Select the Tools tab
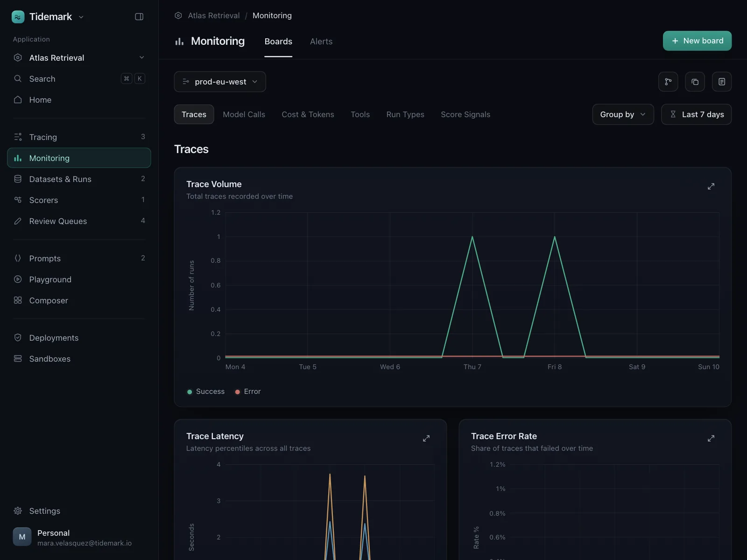 pyautogui.click(x=360, y=114)
